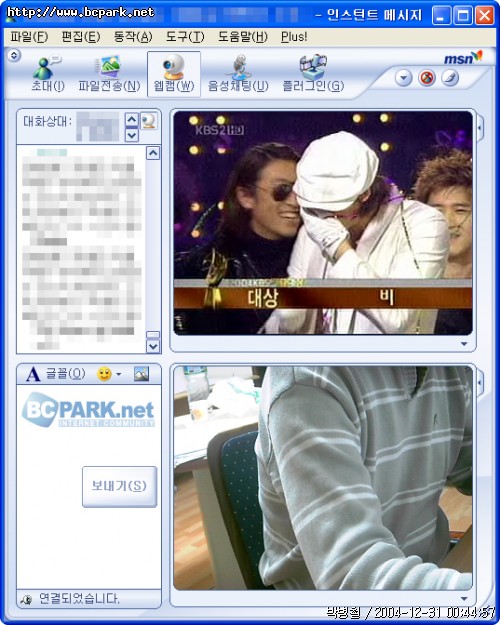Viewport: 500px width, 625px height.
Task: Open the 동작(A) menu
Action: [133, 37]
